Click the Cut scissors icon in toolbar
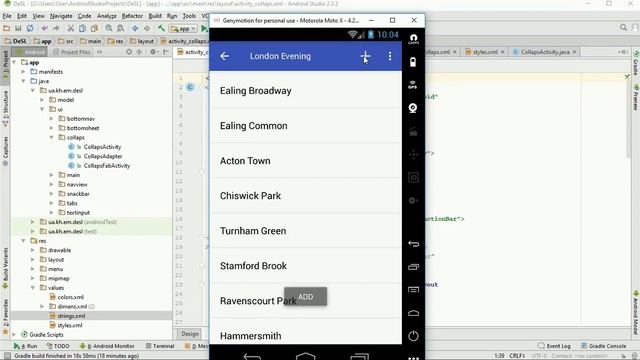640x360 pixels. click(x=71, y=29)
